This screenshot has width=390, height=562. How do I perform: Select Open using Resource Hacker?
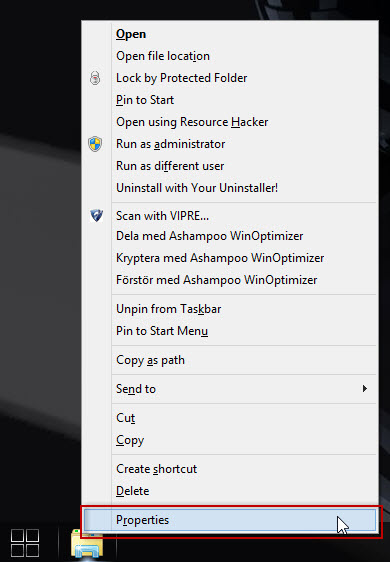[230, 122]
